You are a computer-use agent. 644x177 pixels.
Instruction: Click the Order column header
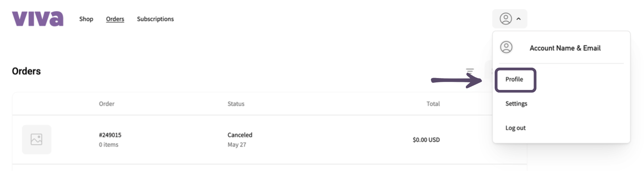107,104
